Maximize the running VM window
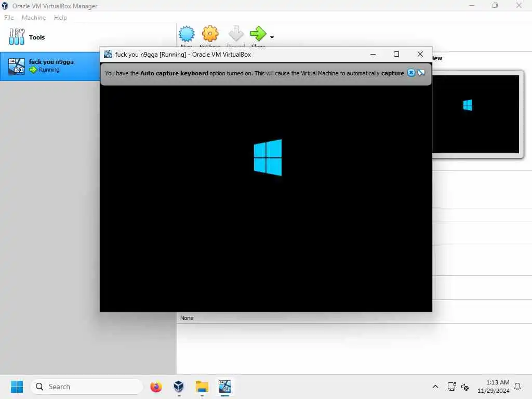The height and width of the screenshot is (399, 532). tap(396, 54)
